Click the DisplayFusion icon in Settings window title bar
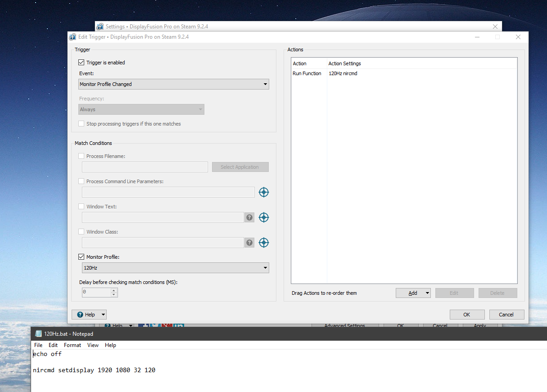This screenshot has height=392, width=547. [100, 27]
